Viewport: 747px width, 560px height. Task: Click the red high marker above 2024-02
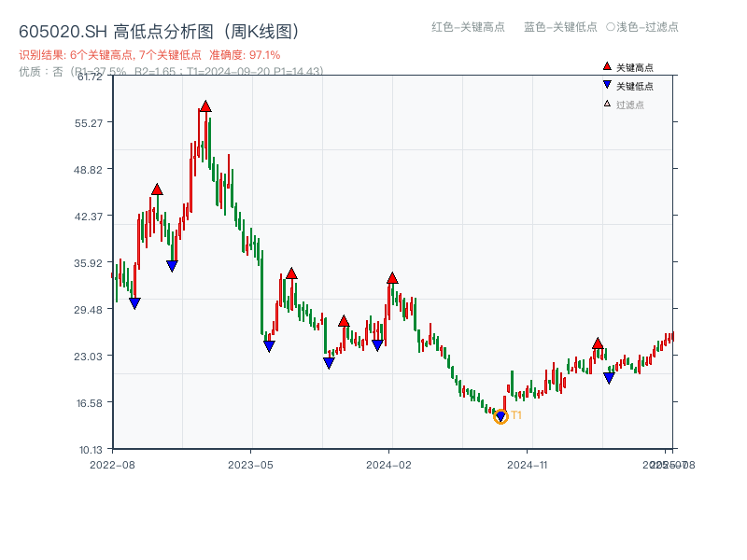coord(392,276)
